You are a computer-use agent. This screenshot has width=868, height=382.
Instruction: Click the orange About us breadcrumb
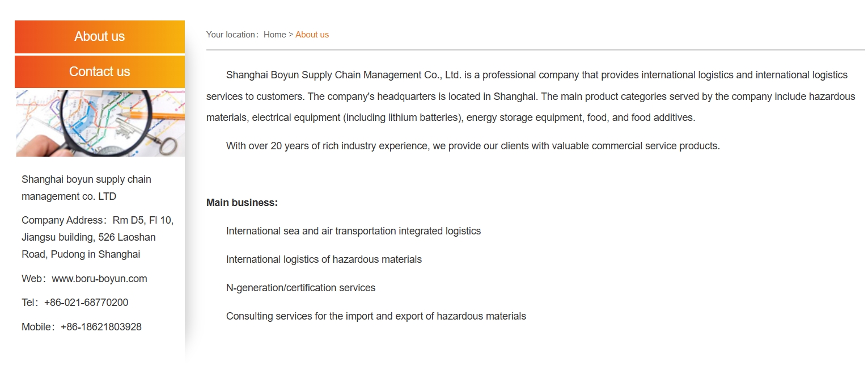pos(312,35)
